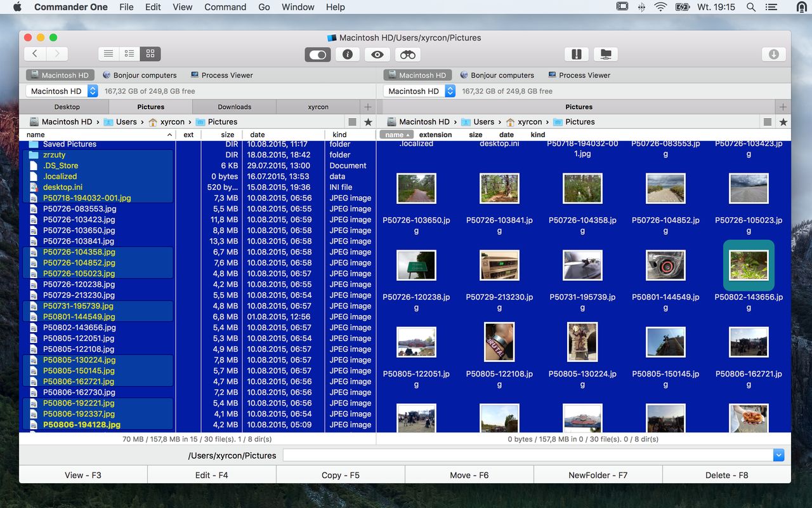
Task: Select the P50802-143656.jpg thumbnail
Action: click(749, 265)
